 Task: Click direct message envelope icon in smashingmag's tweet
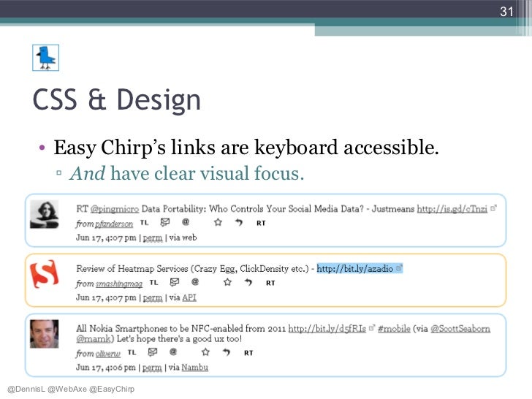175,282
